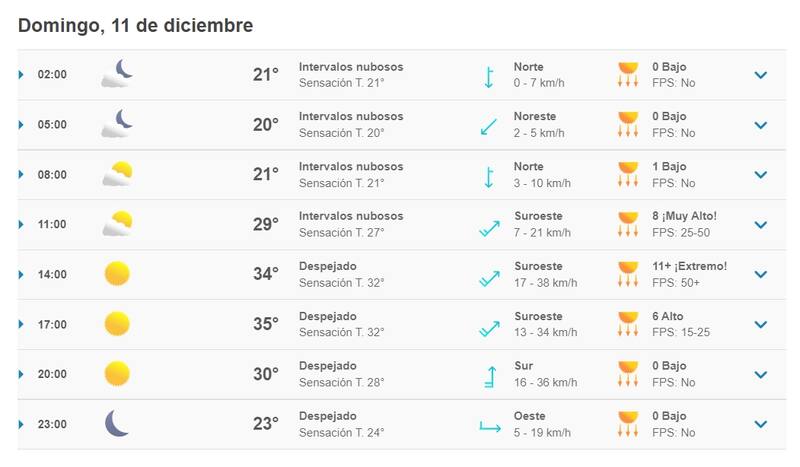Expand the 20:00 row left triangle
Screen dimensions: 800x467
[x=21, y=375]
